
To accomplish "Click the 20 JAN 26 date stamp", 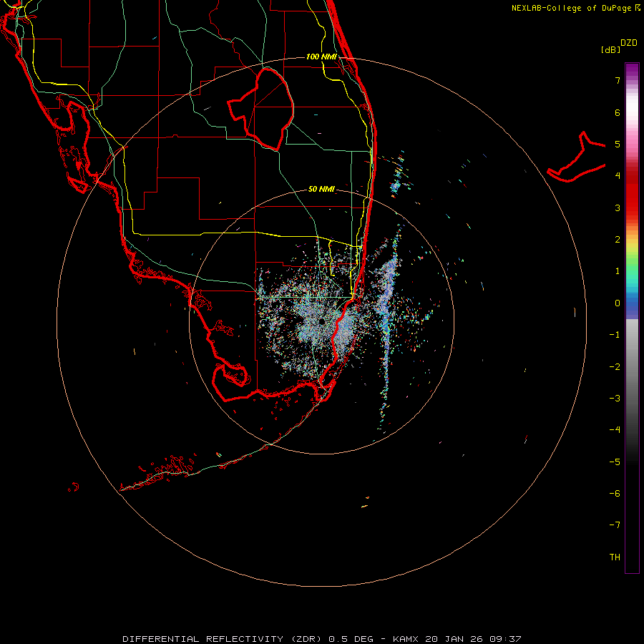I will tap(454, 639).
